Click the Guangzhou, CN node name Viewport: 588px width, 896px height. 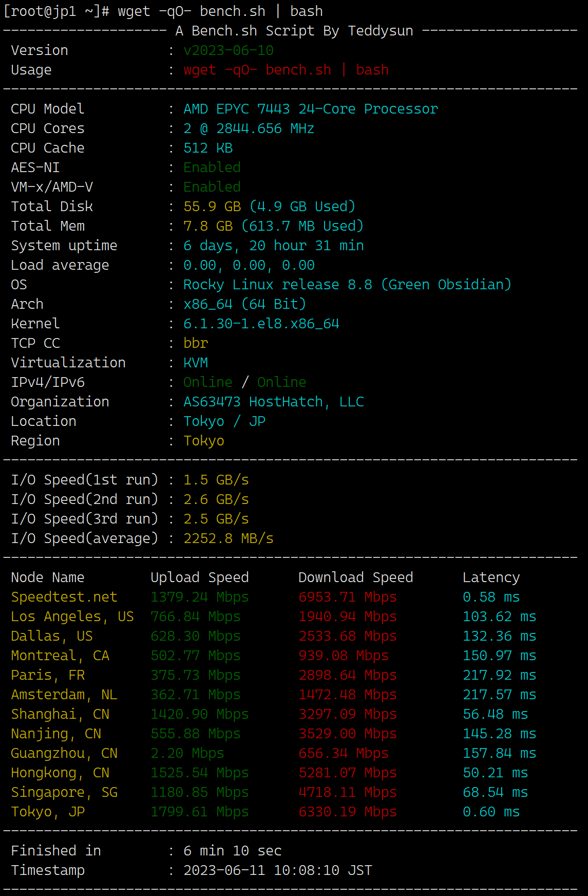(64, 753)
